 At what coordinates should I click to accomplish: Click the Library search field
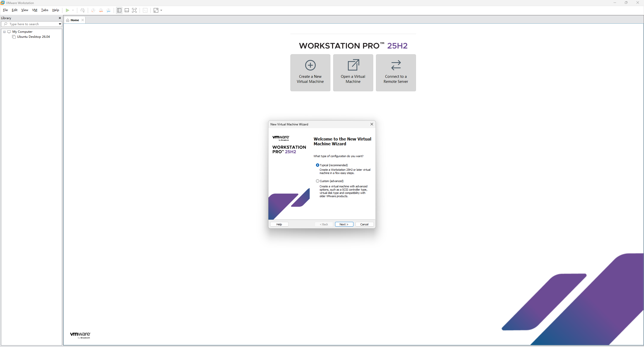pyautogui.click(x=31, y=24)
